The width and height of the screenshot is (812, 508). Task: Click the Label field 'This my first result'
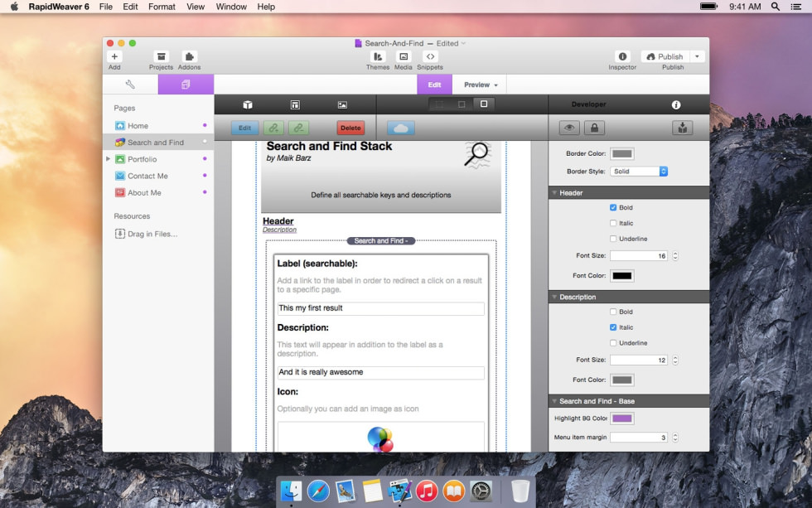pos(381,308)
